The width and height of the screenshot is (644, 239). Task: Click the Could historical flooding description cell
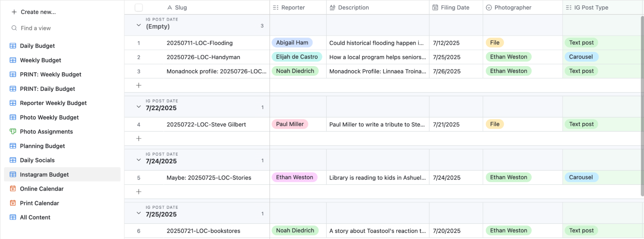[x=378, y=43]
